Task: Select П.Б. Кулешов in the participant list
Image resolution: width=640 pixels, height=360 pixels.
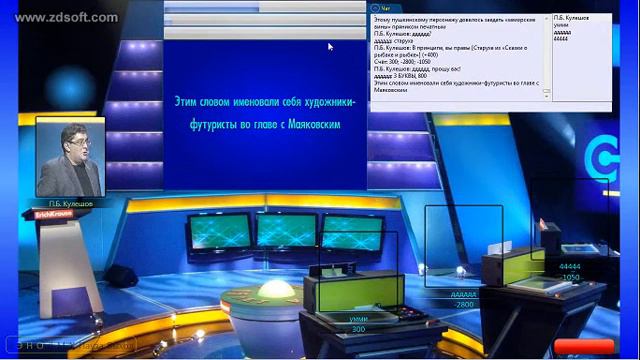Action: click(571, 18)
